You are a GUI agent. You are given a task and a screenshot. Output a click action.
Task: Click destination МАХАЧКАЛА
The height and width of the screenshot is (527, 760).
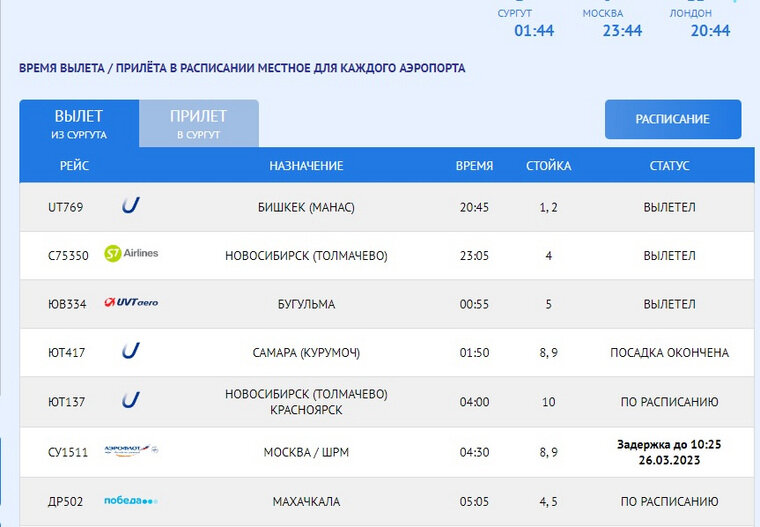click(x=306, y=501)
